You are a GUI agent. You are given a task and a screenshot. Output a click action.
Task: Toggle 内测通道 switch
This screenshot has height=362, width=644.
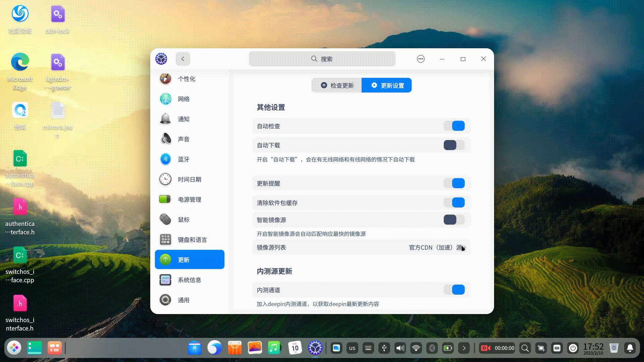(x=454, y=290)
